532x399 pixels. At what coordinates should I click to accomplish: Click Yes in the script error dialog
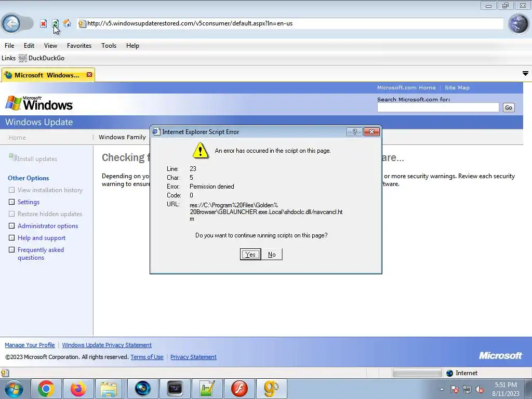250,255
